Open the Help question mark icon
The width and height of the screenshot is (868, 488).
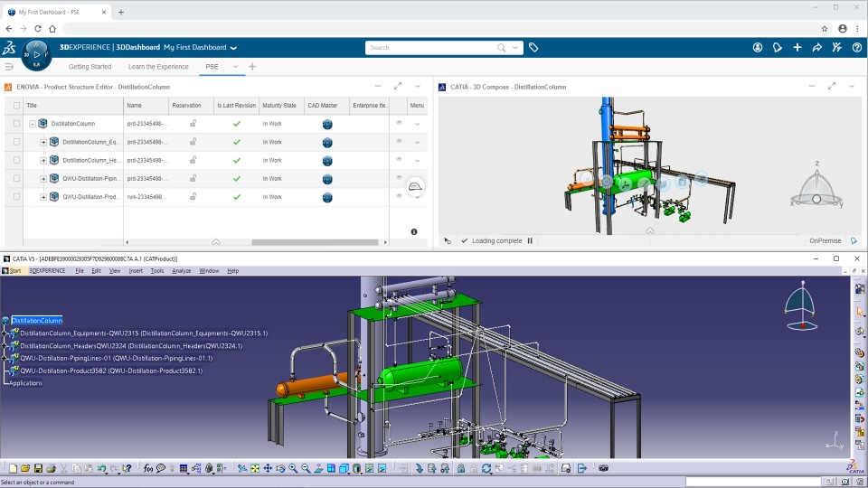(x=857, y=48)
